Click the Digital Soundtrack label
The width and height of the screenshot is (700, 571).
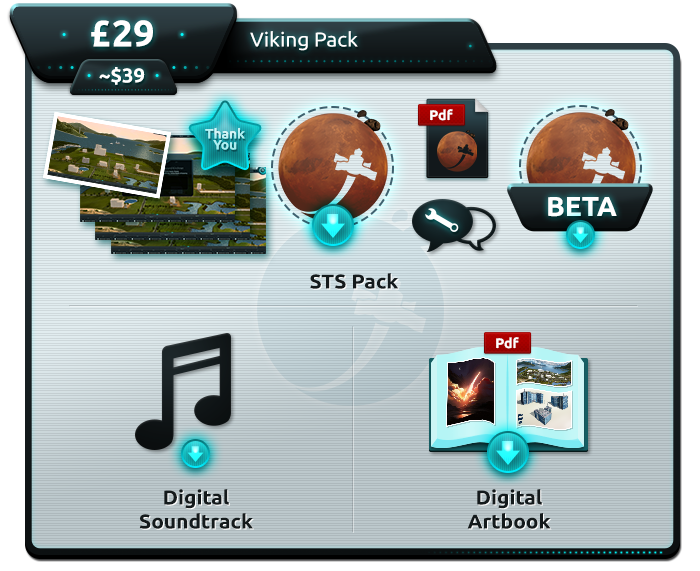196,509
